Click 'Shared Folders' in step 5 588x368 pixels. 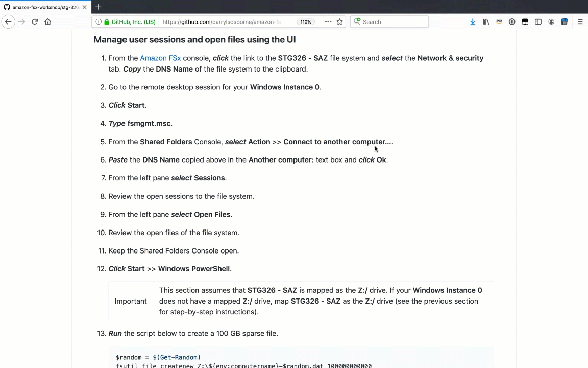(166, 142)
